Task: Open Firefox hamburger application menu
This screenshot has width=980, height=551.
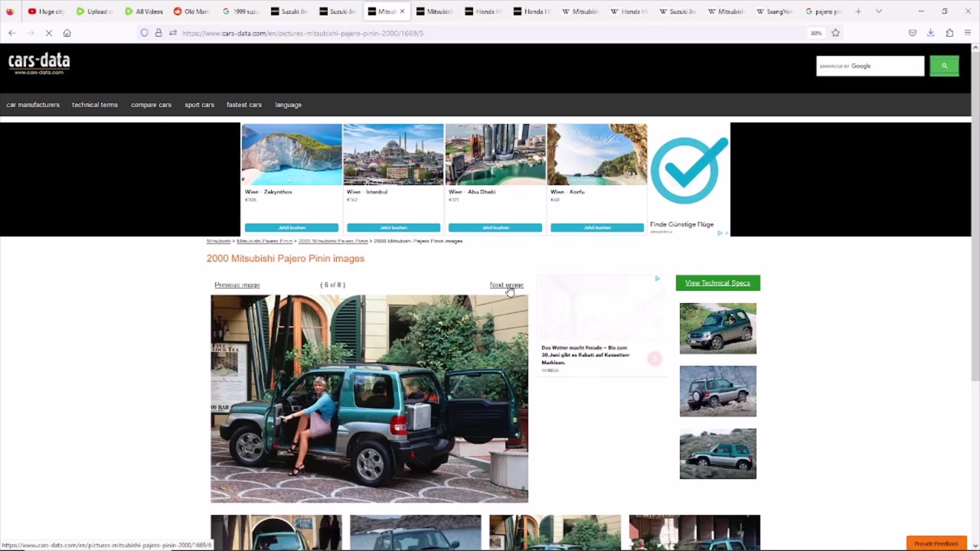Action: (968, 33)
